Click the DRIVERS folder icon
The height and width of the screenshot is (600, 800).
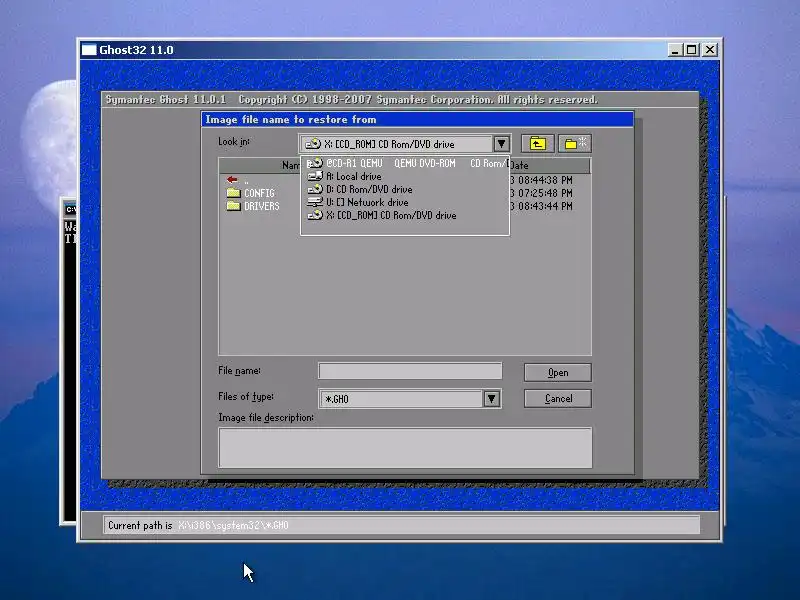pyautogui.click(x=233, y=206)
